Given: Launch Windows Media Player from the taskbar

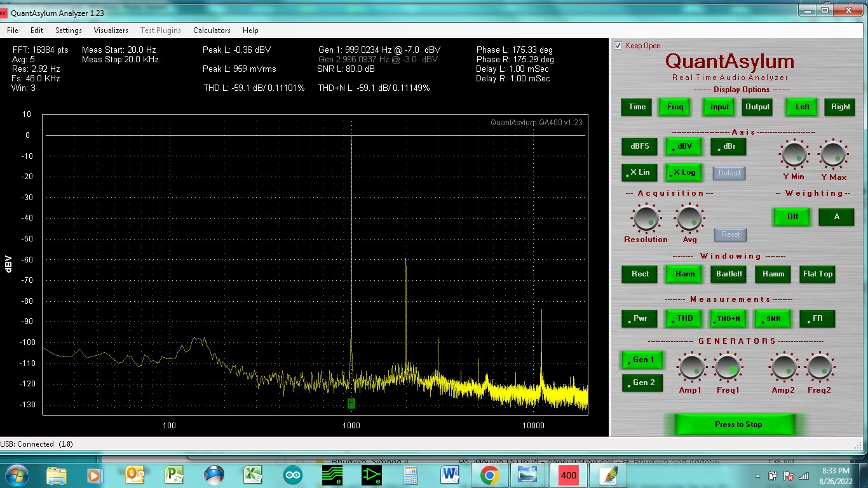Looking at the screenshot, I should 94,475.
